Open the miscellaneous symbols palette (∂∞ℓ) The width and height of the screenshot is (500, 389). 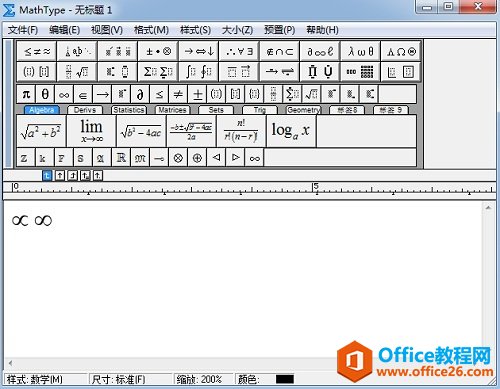pyautogui.click(x=320, y=51)
